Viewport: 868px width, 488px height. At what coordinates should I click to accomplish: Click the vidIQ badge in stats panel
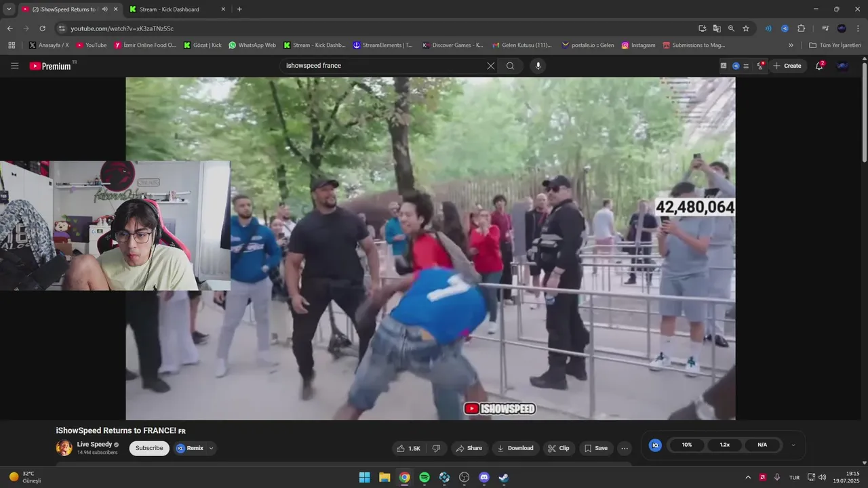tap(655, 445)
